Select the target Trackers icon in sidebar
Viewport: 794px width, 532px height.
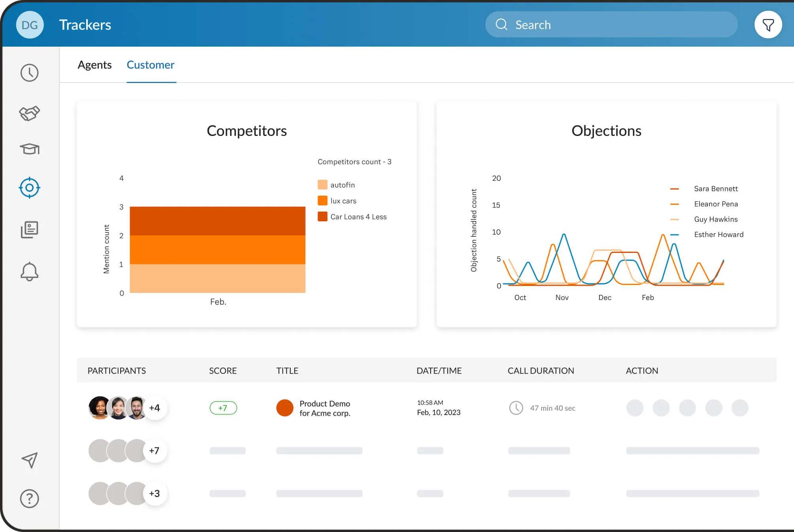pos(30,188)
